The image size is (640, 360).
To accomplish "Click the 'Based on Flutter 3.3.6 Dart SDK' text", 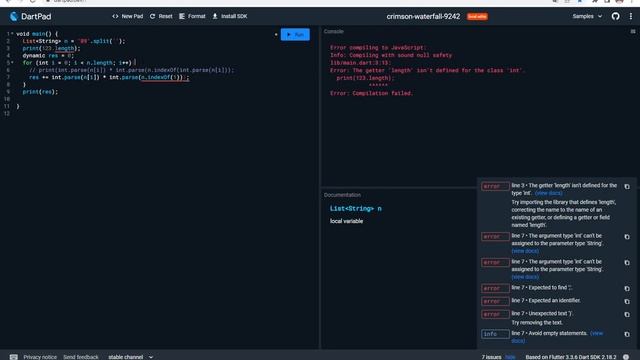I will coord(571,357).
